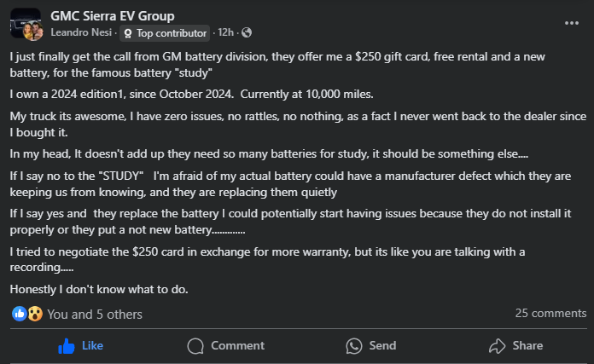594x364 pixels.
Task: Click the "Top contributor" label text
Action: pos(172,33)
